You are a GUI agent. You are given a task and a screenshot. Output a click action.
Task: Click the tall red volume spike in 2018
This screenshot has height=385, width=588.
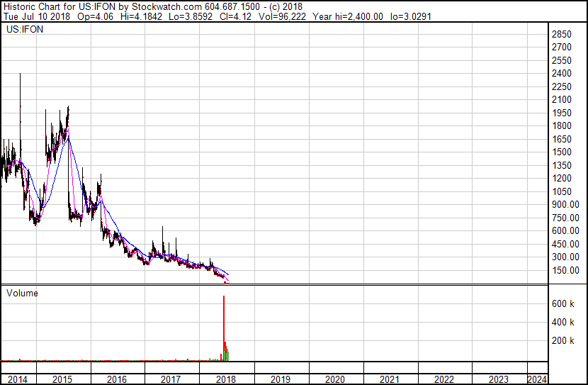coord(224,319)
